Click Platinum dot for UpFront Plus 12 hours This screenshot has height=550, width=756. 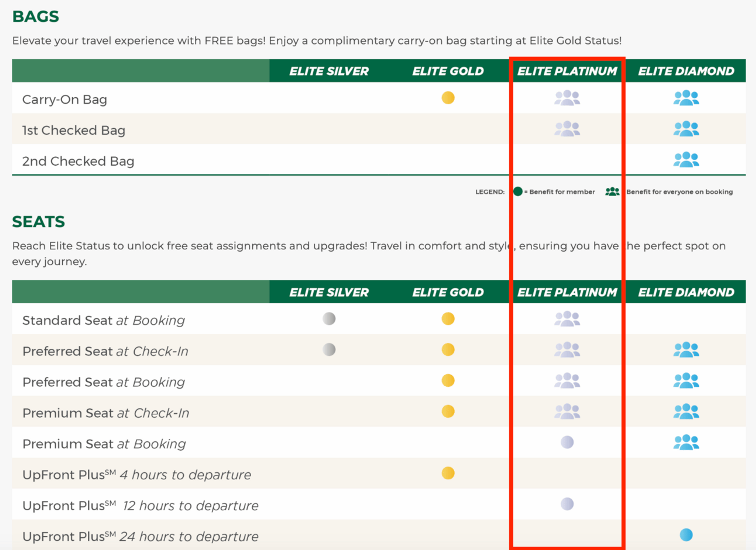click(x=567, y=504)
